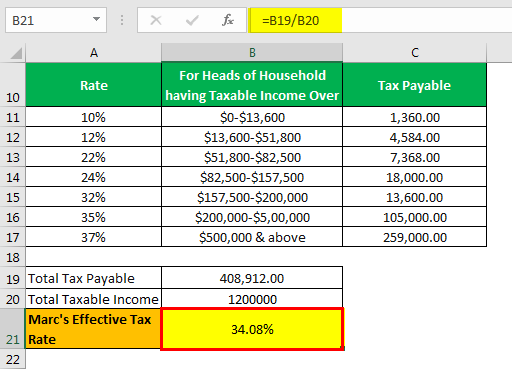Select tax payable value 4,584.00
This screenshot has height=369, width=512.
point(415,137)
